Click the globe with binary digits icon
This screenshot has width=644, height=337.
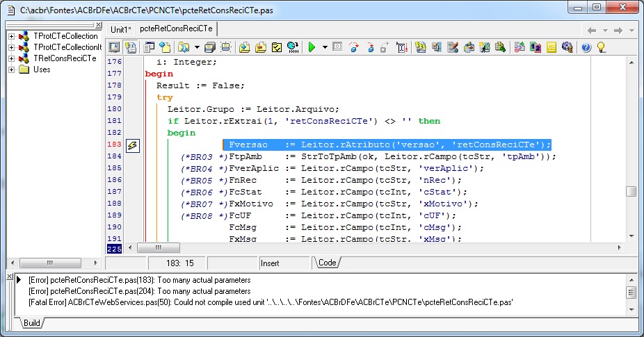[293, 48]
